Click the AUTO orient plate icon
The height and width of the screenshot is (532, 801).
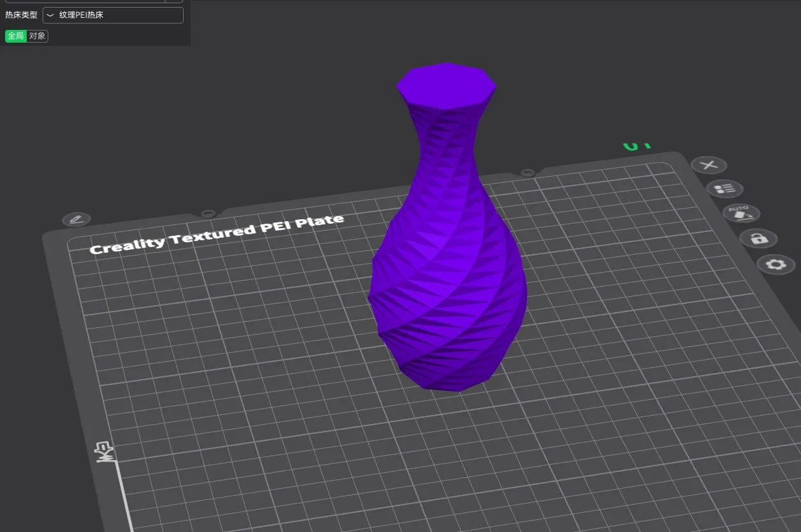point(741,213)
